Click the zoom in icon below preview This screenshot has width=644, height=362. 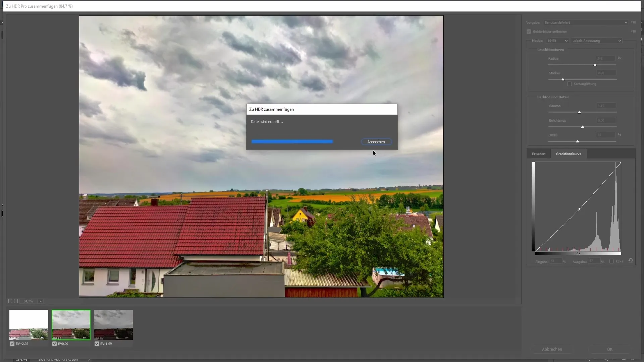16,301
